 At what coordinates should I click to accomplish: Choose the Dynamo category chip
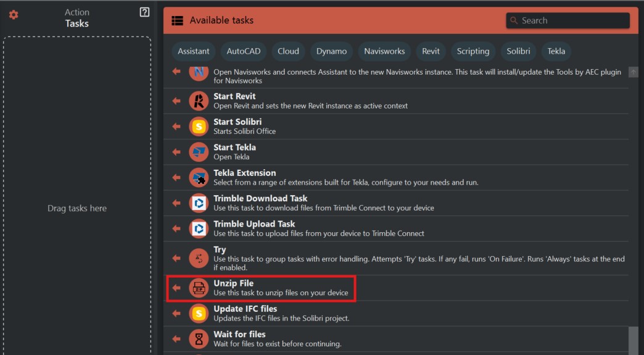(331, 51)
